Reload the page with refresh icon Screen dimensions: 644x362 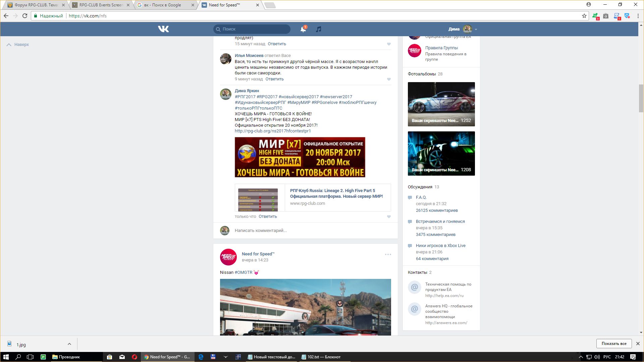[25, 16]
